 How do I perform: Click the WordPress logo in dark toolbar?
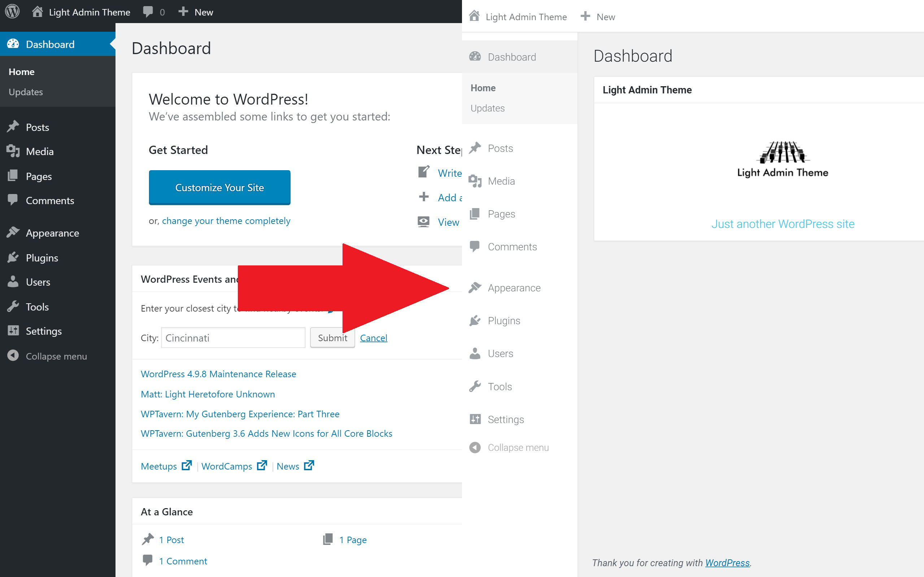(12, 12)
